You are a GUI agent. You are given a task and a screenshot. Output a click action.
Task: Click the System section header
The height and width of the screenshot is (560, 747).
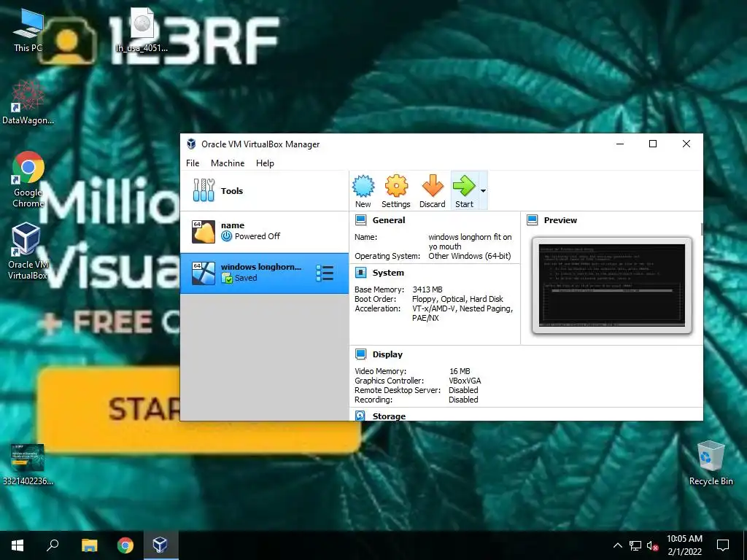(x=388, y=273)
